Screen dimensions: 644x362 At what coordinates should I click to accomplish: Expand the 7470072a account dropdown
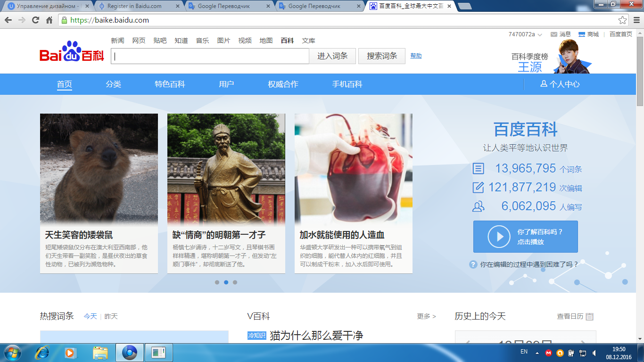pos(540,35)
